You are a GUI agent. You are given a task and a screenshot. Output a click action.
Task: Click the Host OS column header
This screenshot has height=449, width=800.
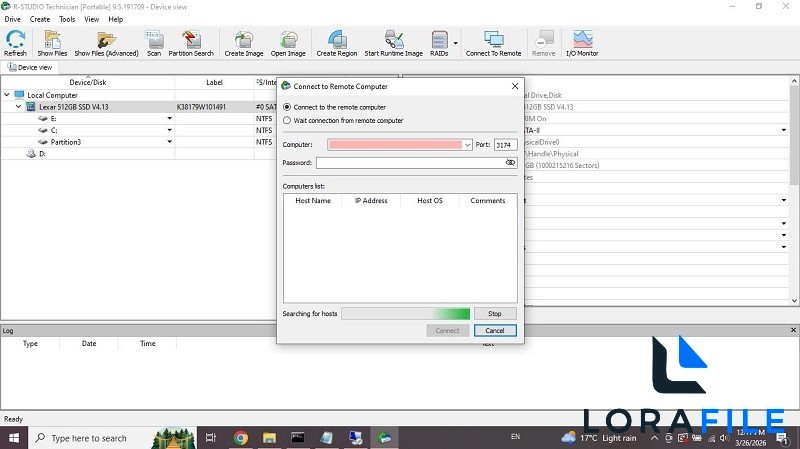pyautogui.click(x=430, y=201)
